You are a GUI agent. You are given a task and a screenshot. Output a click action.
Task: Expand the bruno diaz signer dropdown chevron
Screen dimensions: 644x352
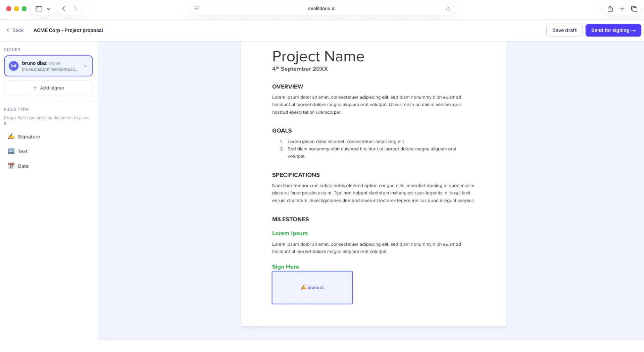pos(85,66)
